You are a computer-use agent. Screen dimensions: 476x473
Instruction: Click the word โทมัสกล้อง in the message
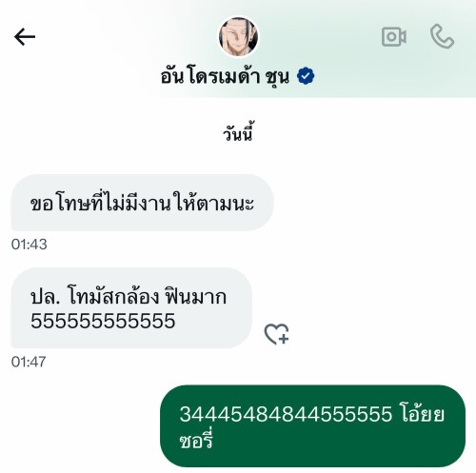click(x=112, y=296)
